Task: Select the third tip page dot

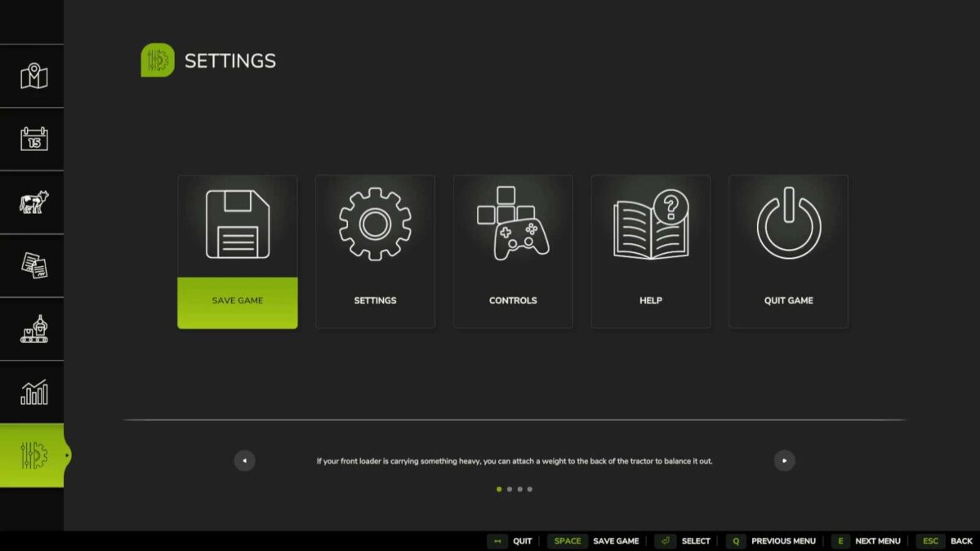Action: tap(519, 489)
